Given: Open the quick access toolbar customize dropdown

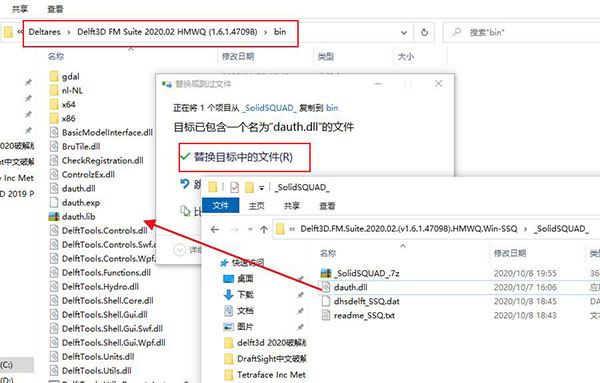Looking at the screenshot, I should pyautogui.click(x=261, y=187).
